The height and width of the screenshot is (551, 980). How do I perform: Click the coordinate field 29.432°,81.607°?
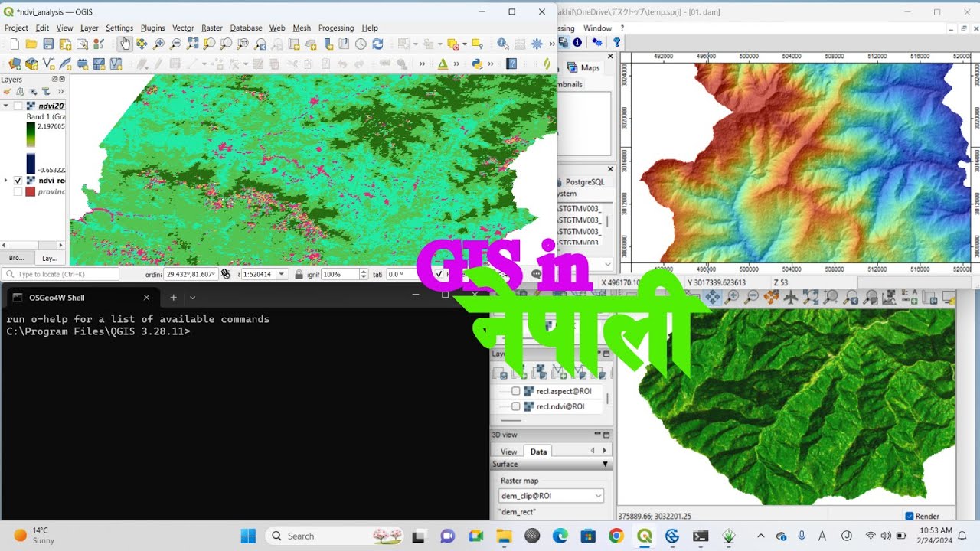pos(191,274)
